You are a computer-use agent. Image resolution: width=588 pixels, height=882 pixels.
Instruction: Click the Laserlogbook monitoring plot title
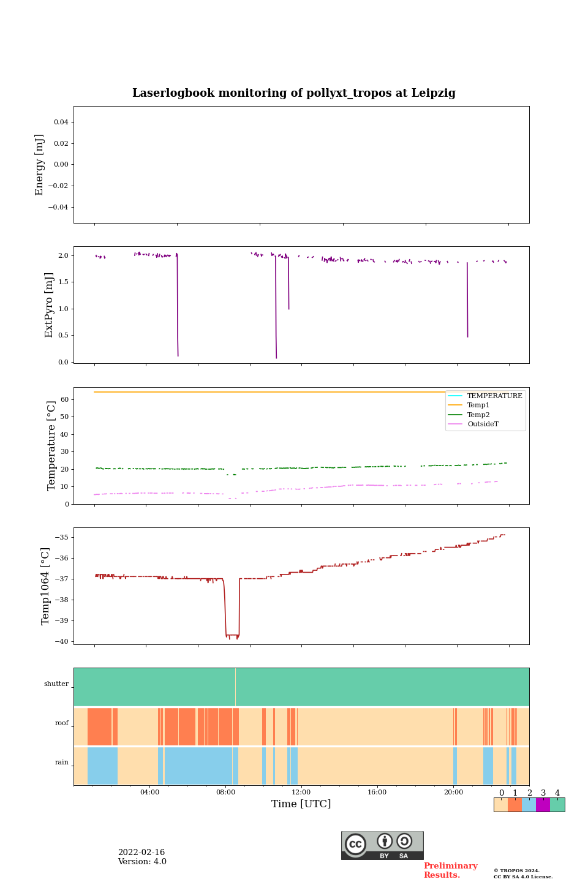[x=294, y=93]
